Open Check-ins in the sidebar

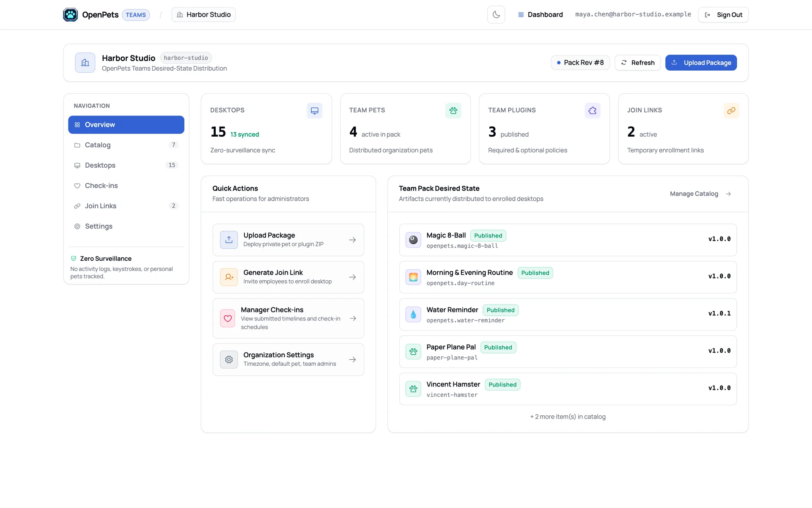click(126, 186)
